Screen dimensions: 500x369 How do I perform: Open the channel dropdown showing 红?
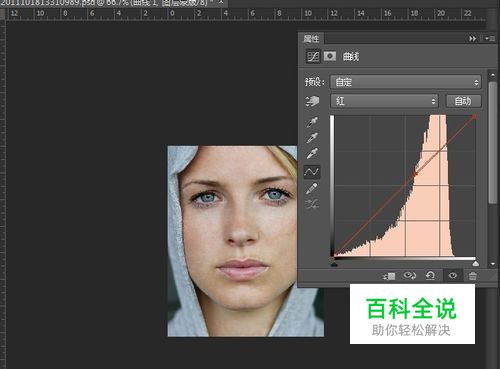point(384,101)
